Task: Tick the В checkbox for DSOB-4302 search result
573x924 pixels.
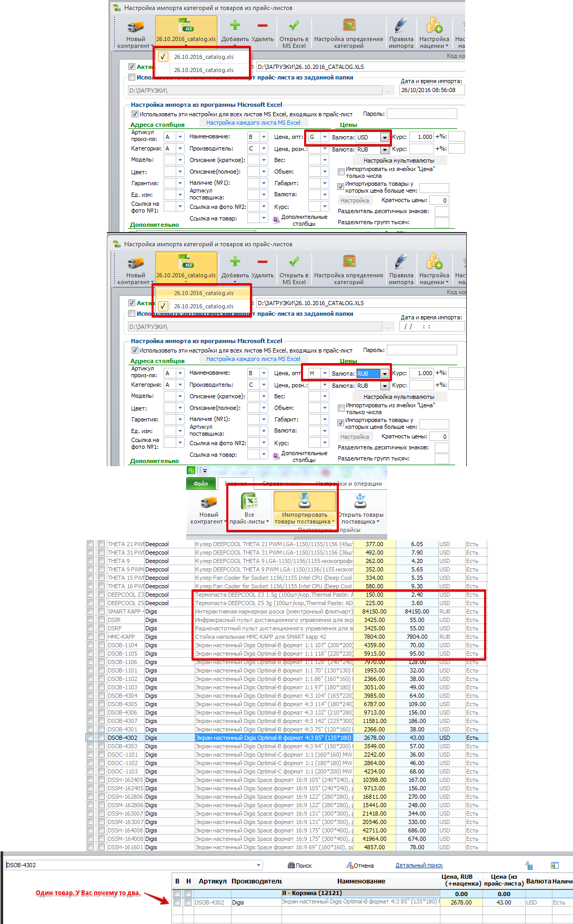Action: pos(177,902)
